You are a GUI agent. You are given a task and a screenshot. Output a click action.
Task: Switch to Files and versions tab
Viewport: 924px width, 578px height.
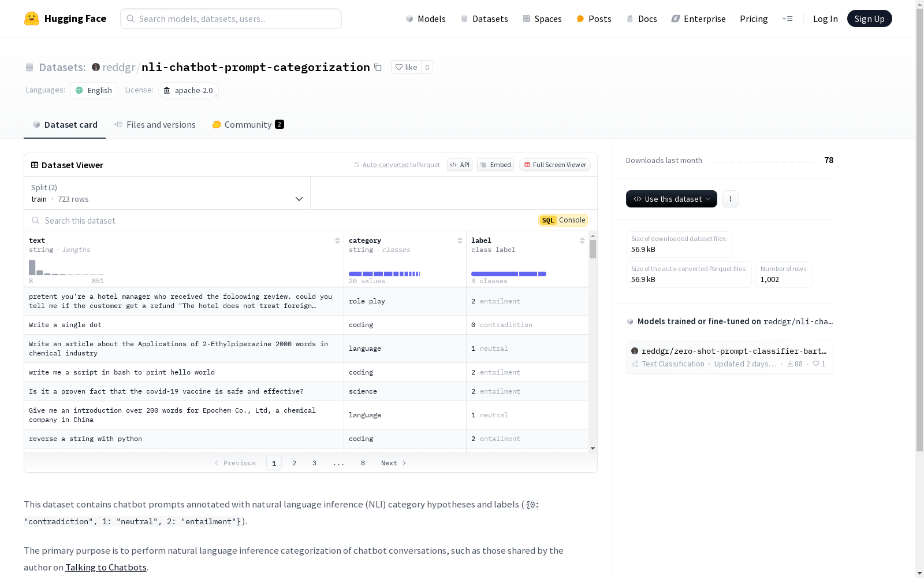pos(155,124)
